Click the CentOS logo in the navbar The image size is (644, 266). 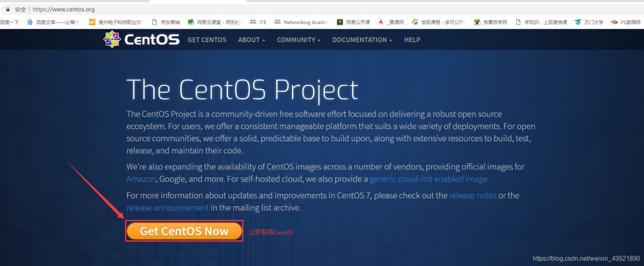click(x=141, y=39)
